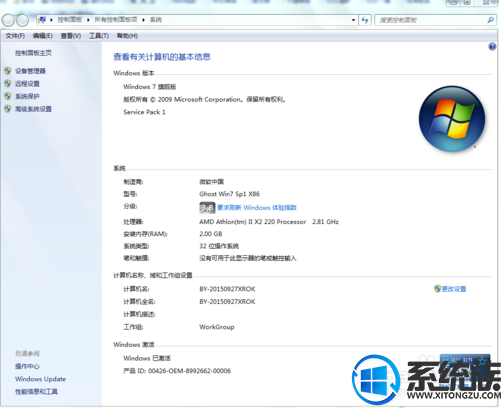This screenshot has width=501, height=408.
Task: Open the 查看(V) menu
Action: pos(71,36)
